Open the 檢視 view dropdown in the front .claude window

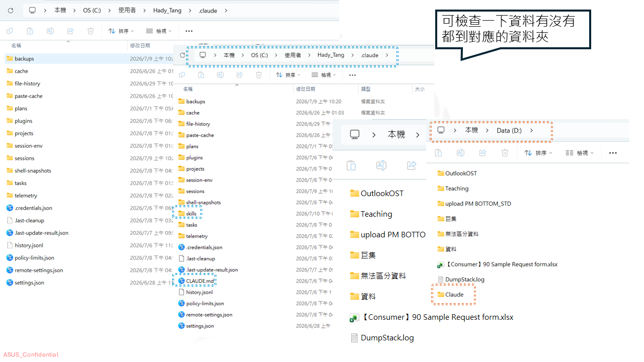[324, 75]
